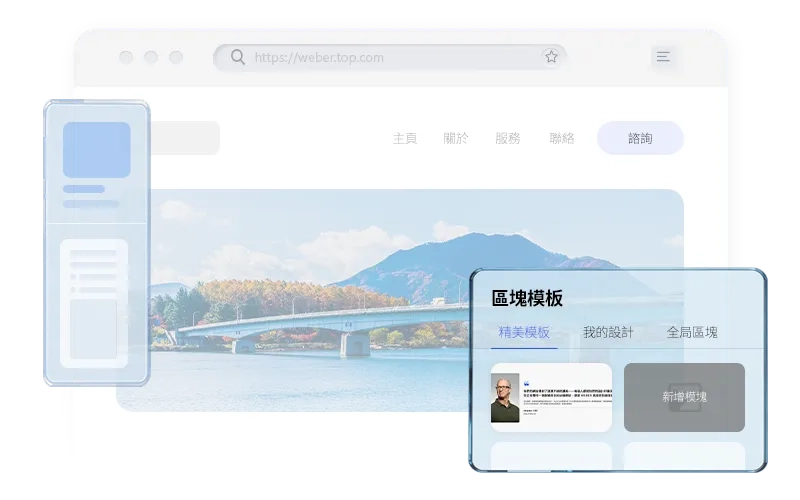Viewport: 800px width, 500px height.
Task: Click the weber.top.com URL address field
Action: (x=390, y=57)
